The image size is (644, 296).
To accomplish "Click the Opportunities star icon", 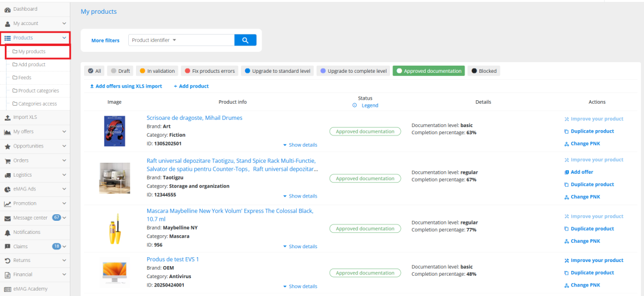I will coord(8,146).
